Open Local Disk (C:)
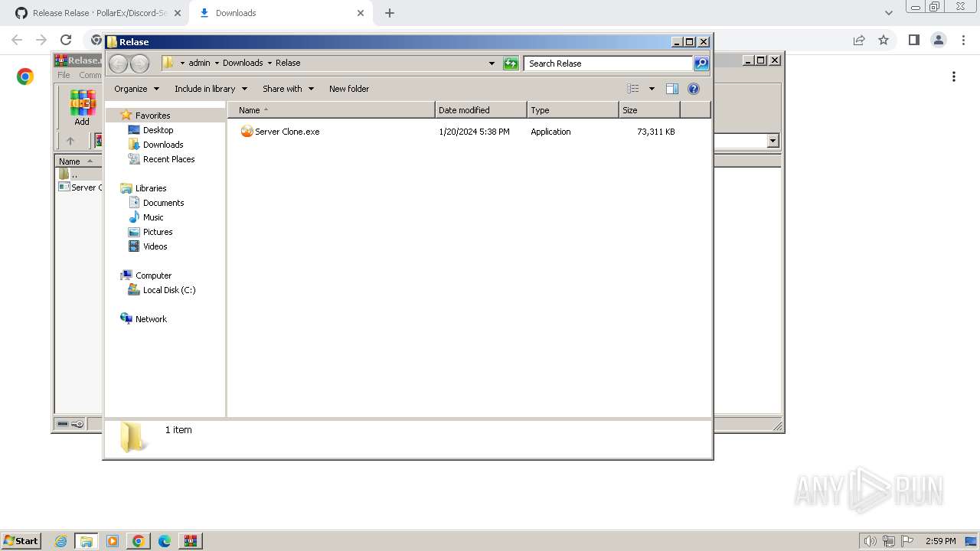 (169, 290)
